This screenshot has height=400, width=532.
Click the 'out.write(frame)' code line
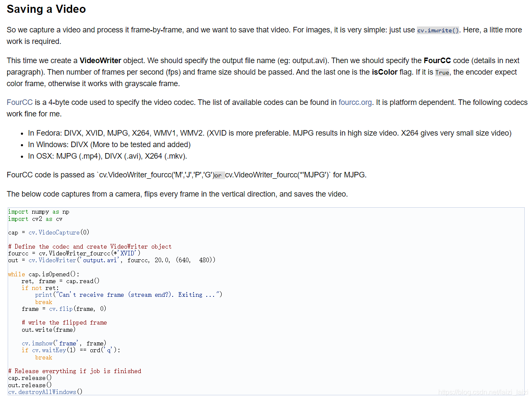pyautogui.click(x=49, y=329)
